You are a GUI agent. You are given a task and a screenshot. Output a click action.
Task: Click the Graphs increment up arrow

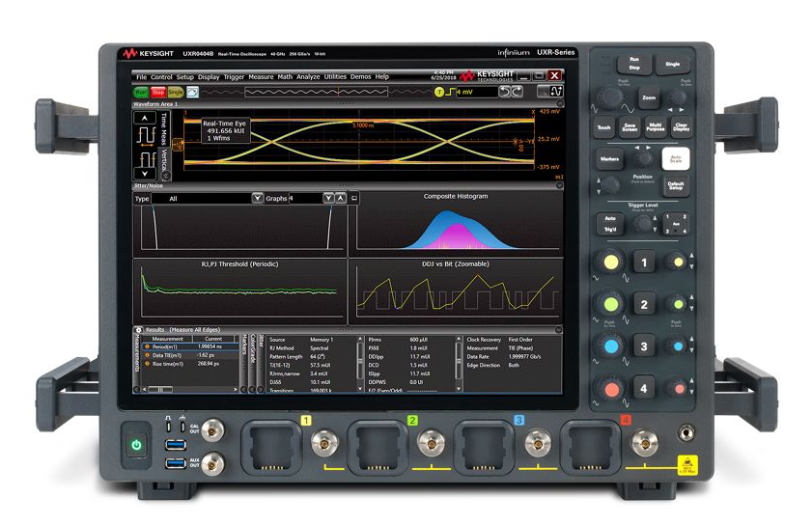[340, 198]
